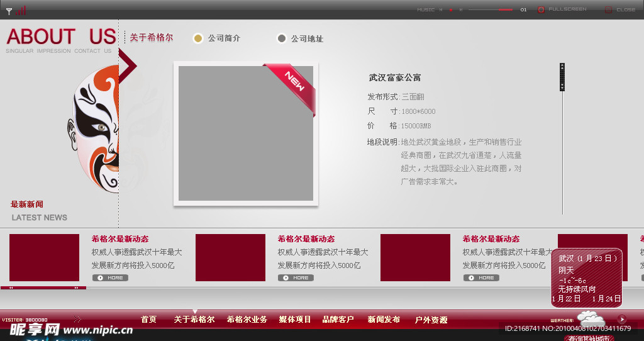Click the 最新新闻 heading
The width and height of the screenshot is (644, 341).
coord(26,204)
